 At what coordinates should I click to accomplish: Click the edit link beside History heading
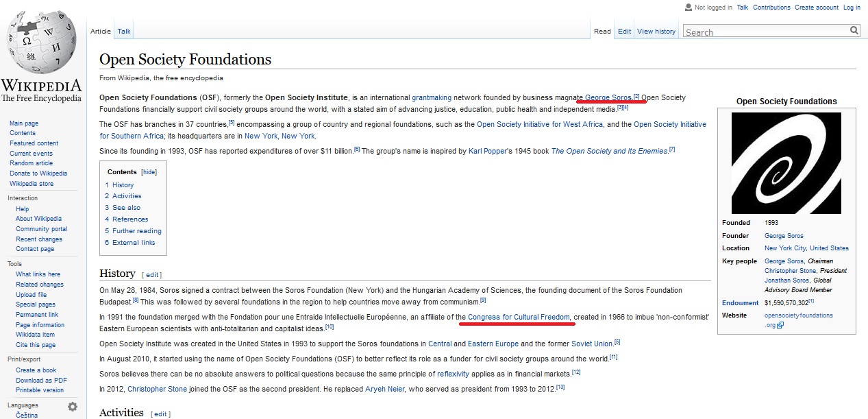152,275
